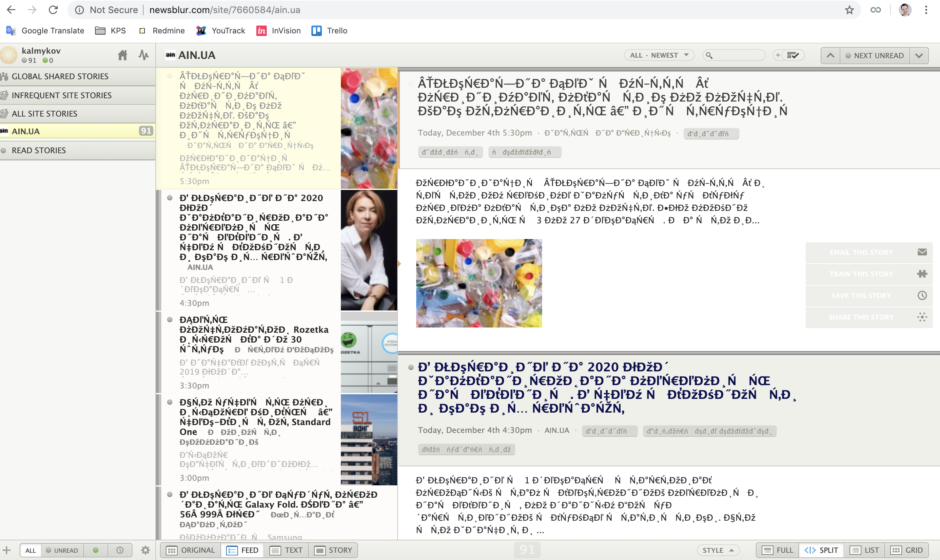Open the Google Translate bookmark
The width and height of the screenshot is (940, 560).
pos(45,30)
